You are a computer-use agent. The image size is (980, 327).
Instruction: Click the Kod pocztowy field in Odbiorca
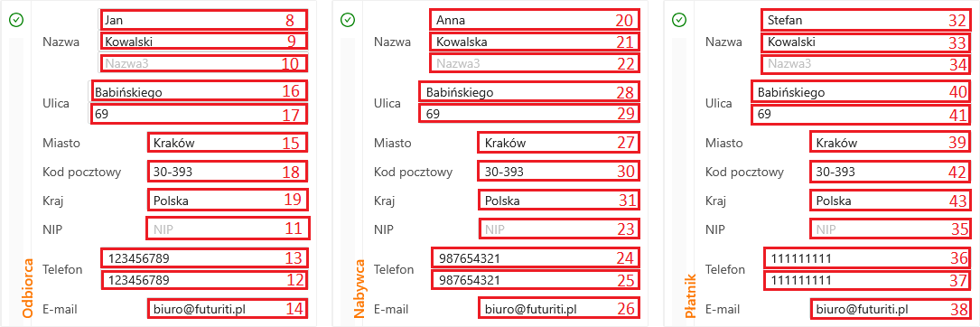point(229,172)
